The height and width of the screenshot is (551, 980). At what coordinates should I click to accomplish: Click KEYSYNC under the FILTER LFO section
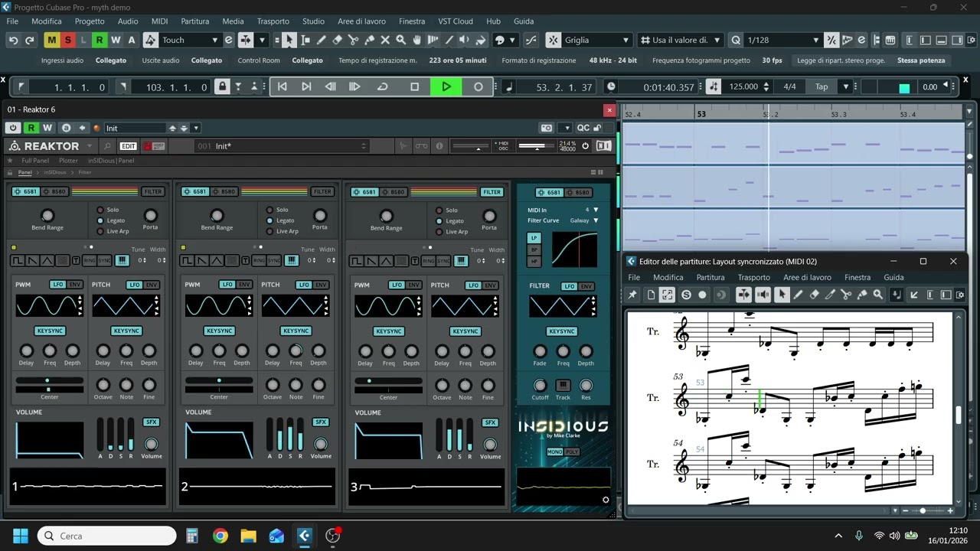tap(562, 331)
